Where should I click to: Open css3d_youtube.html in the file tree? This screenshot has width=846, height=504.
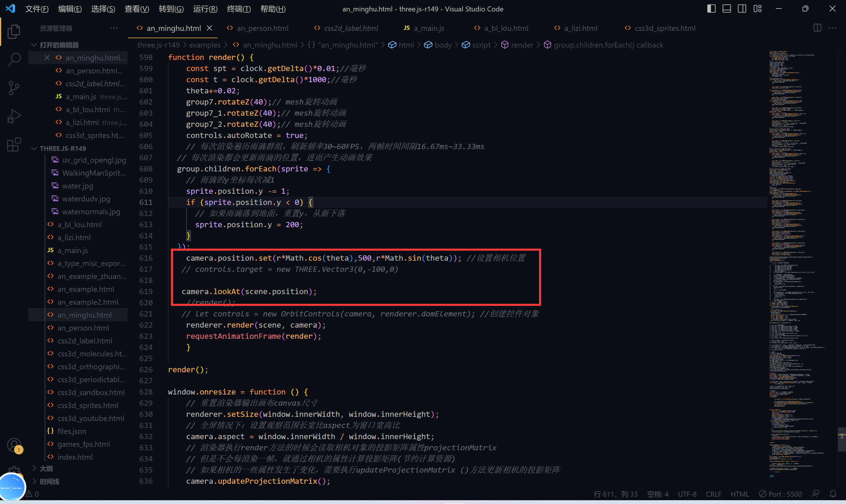pyautogui.click(x=90, y=418)
